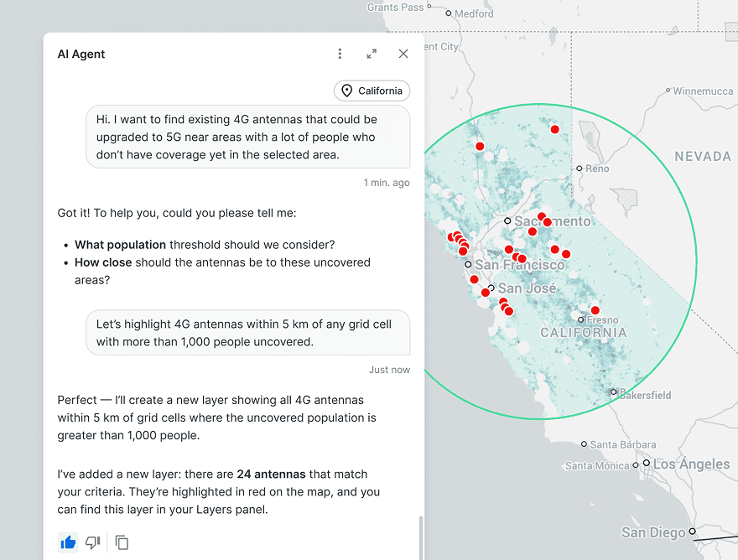Select the AI Agent panel title

coord(81,54)
